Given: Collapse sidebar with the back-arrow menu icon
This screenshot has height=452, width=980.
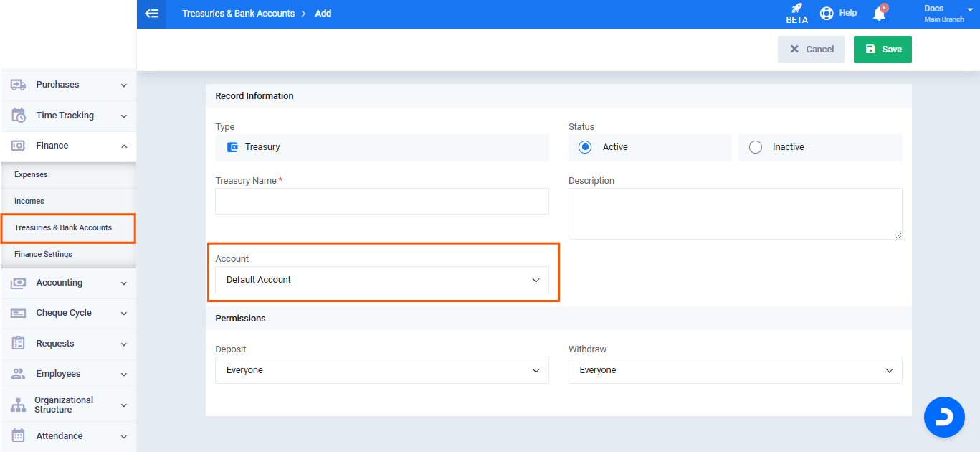Looking at the screenshot, I should [151, 14].
